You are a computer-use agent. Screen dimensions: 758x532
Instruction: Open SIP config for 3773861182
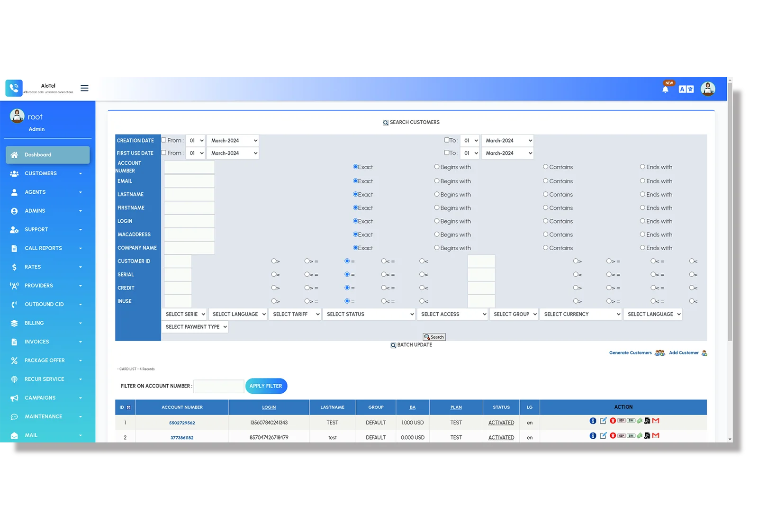click(622, 436)
